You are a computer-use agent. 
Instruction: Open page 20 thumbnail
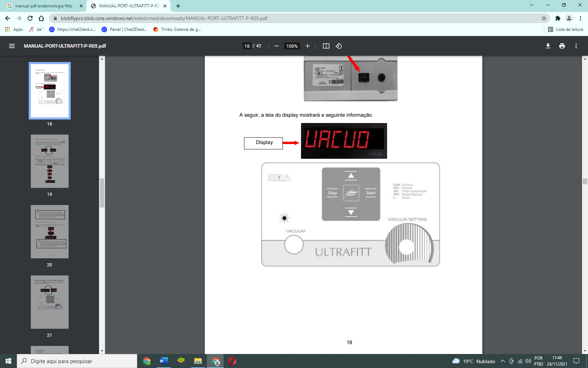coord(50,232)
